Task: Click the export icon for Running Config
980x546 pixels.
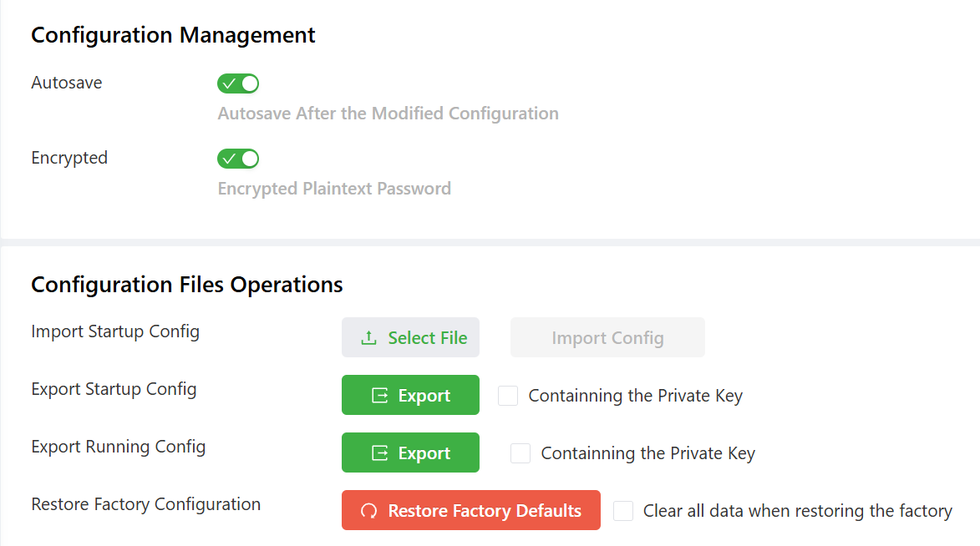Action: (380, 453)
